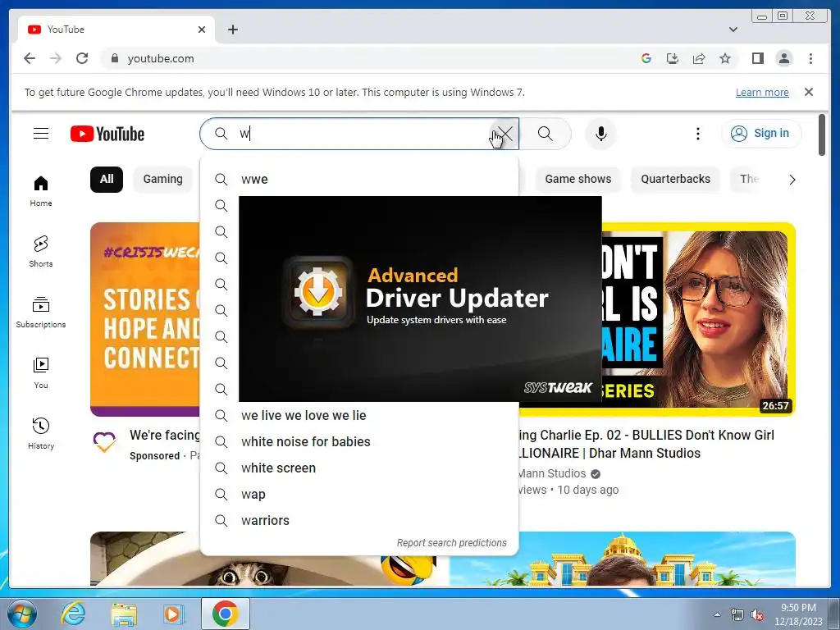Open Subscriptions in the sidebar
840x630 pixels.
tap(41, 313)
